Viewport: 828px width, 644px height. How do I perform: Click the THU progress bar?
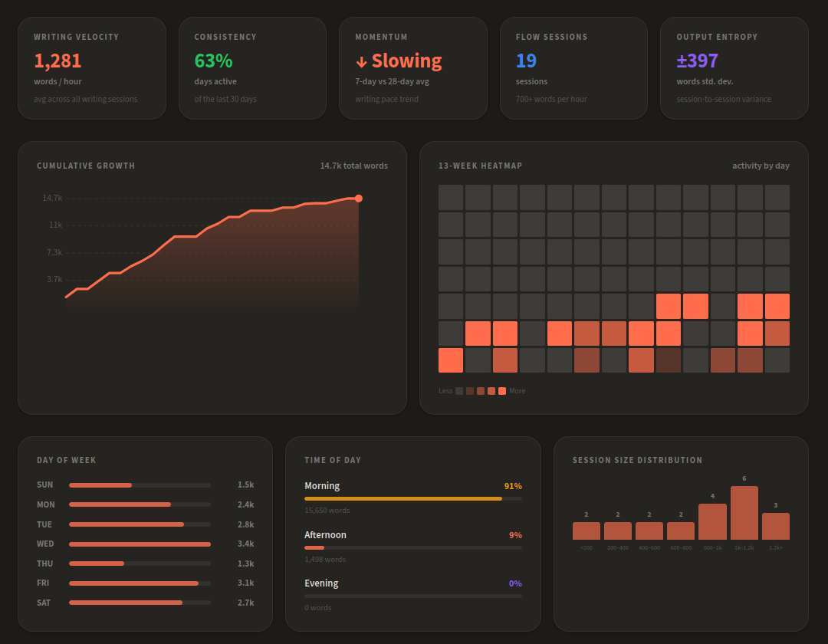click(140, 563)
